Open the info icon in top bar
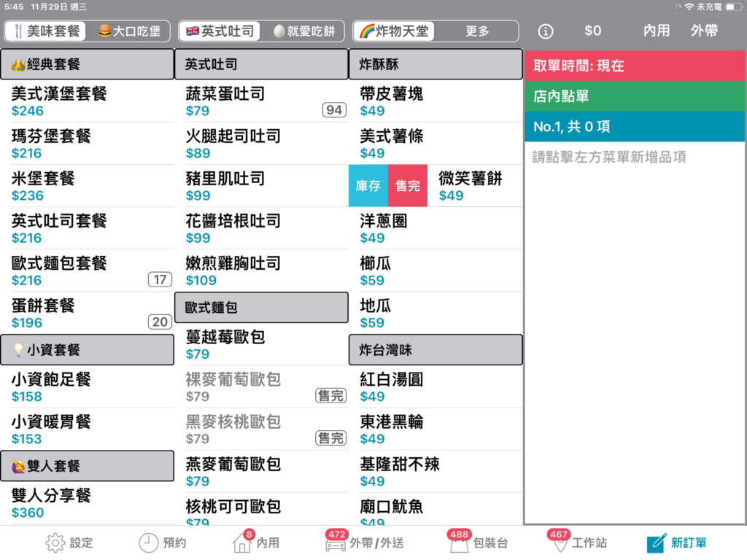The width and height of the screenshot is (747, 560). [x=546, y=31]
